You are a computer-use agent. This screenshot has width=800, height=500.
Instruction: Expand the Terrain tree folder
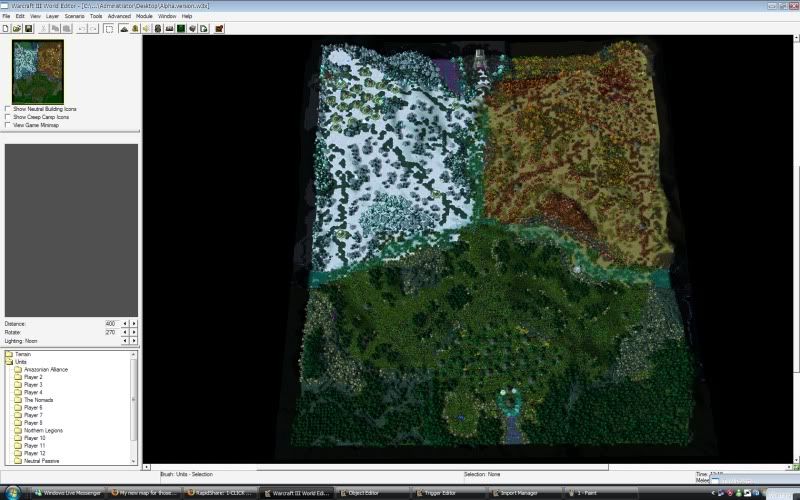[9, 354]
